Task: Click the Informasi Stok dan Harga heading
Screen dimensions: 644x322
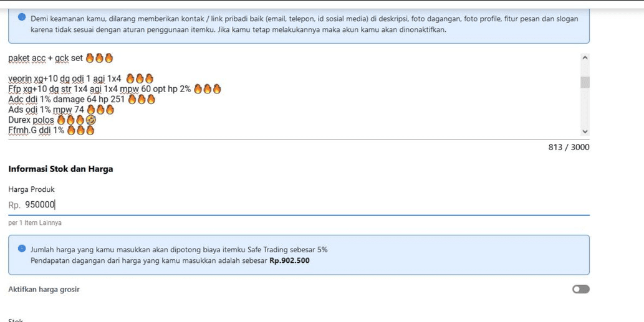Action: pyautogui.click(x=61, y=169)
